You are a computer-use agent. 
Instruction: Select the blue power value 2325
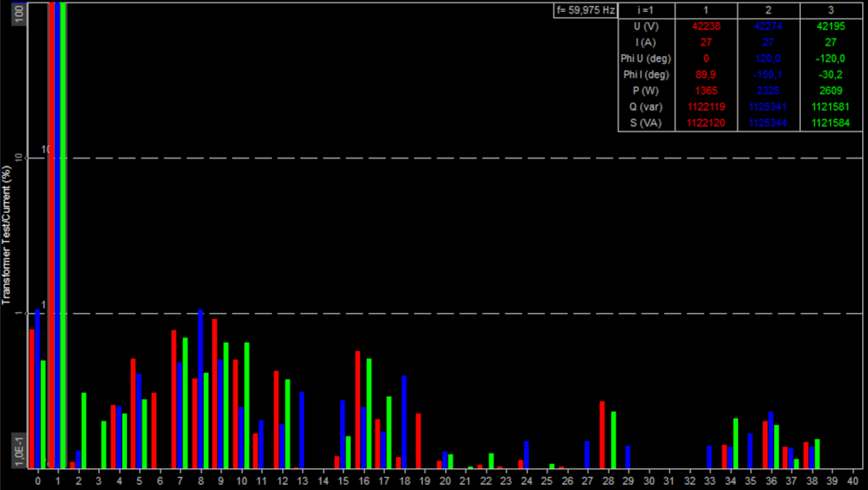768,90
